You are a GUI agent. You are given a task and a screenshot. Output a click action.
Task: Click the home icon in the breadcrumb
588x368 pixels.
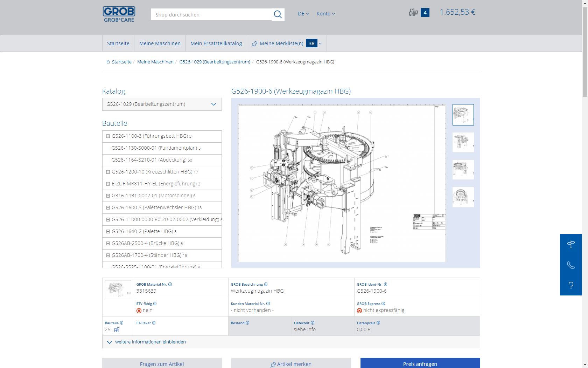pyautogui.click(x=108, y=62)
